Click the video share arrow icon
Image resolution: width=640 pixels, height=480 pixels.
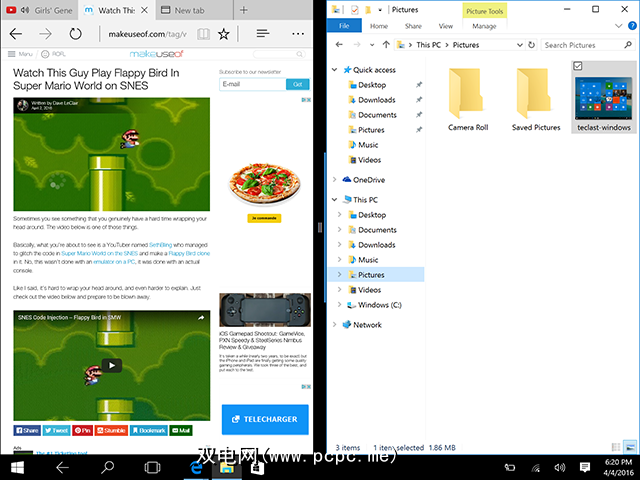(201, 318)
